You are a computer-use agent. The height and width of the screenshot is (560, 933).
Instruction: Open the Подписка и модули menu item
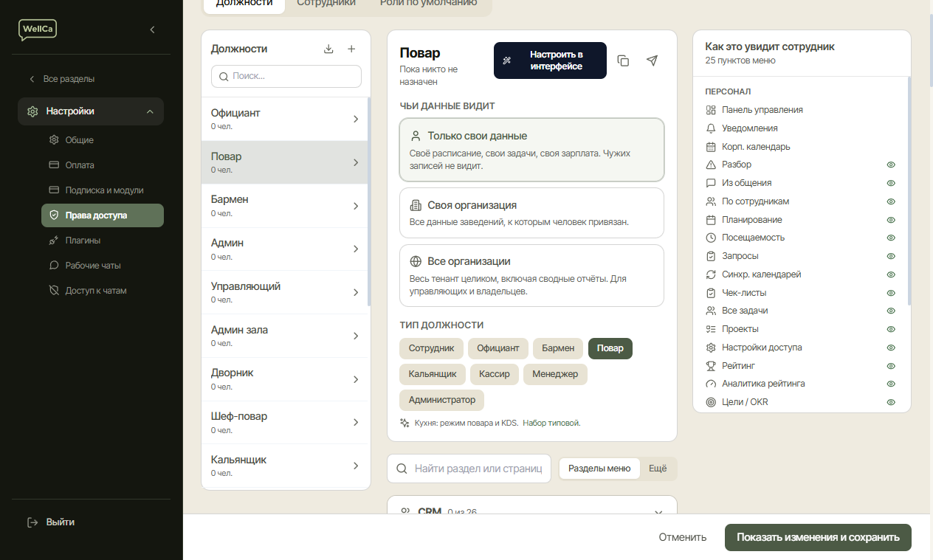point(103,190)
